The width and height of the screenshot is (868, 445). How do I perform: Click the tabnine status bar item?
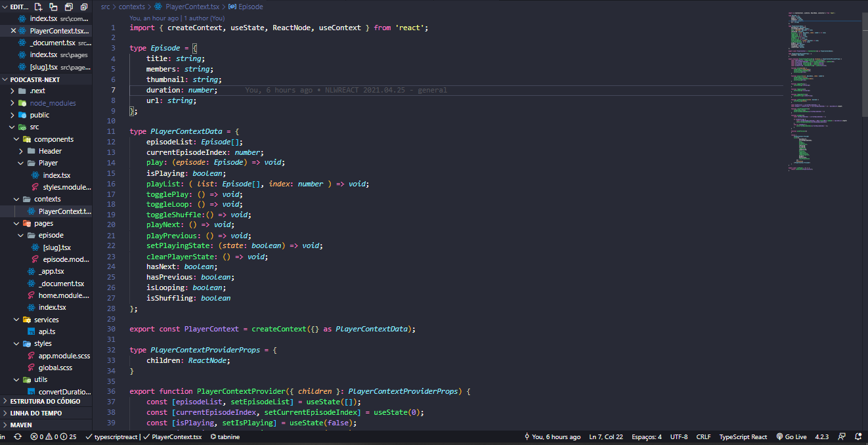tap(225, 436)
